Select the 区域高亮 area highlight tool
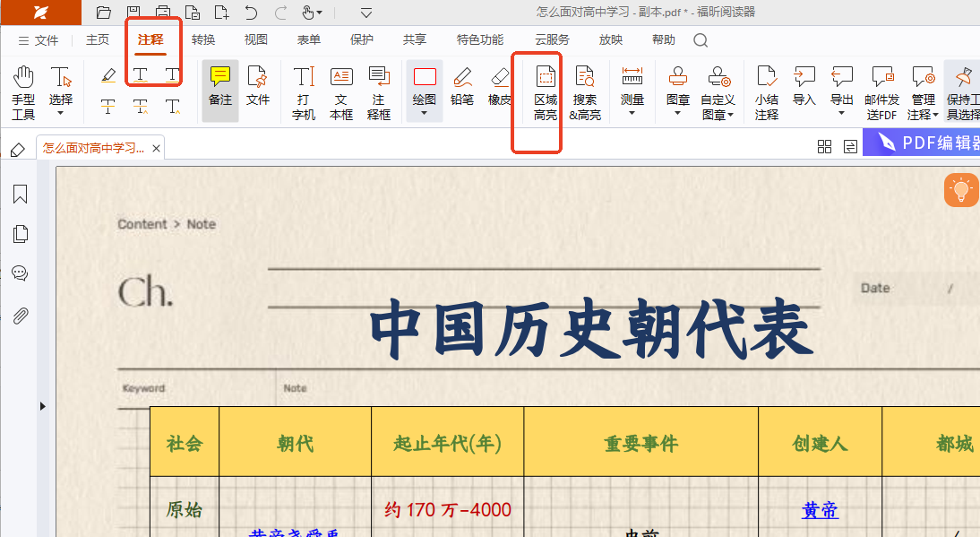The width and height of the screenshot is (980, 537). [x=545, y=92]
